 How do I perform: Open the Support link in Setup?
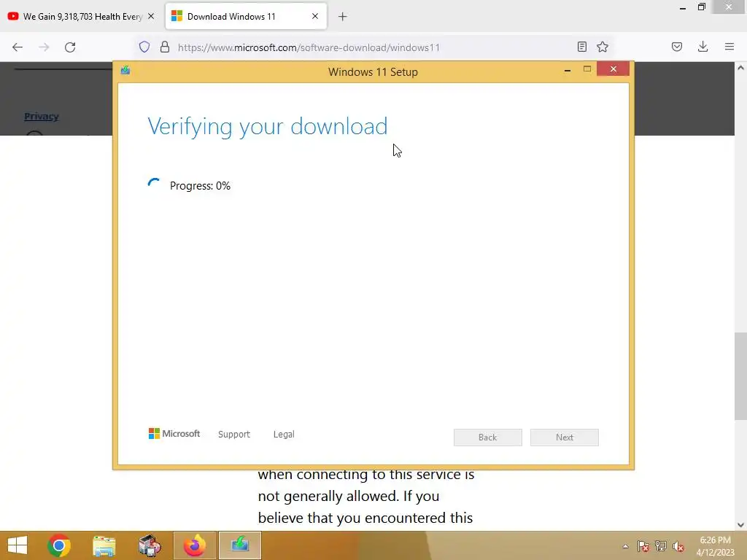(234, 435)
